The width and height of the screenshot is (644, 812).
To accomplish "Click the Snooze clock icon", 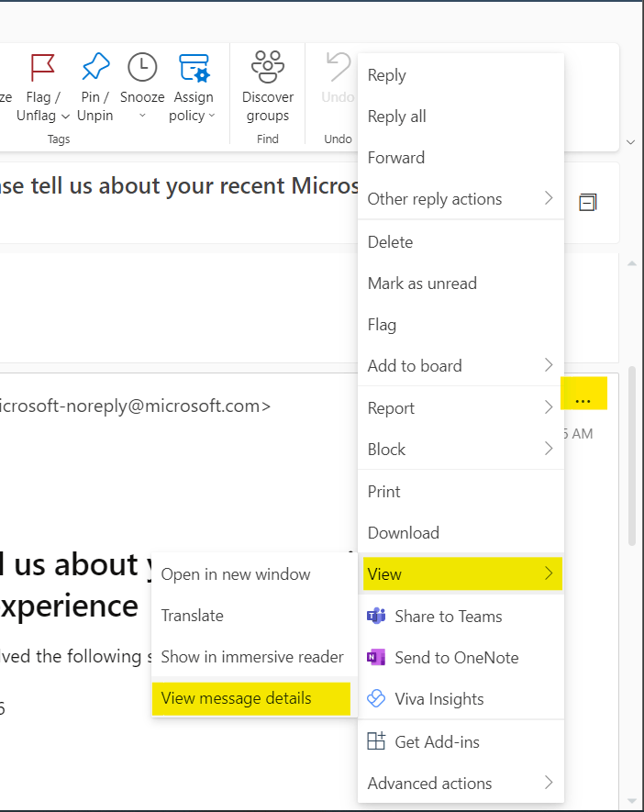I will (x=142, y=67).
